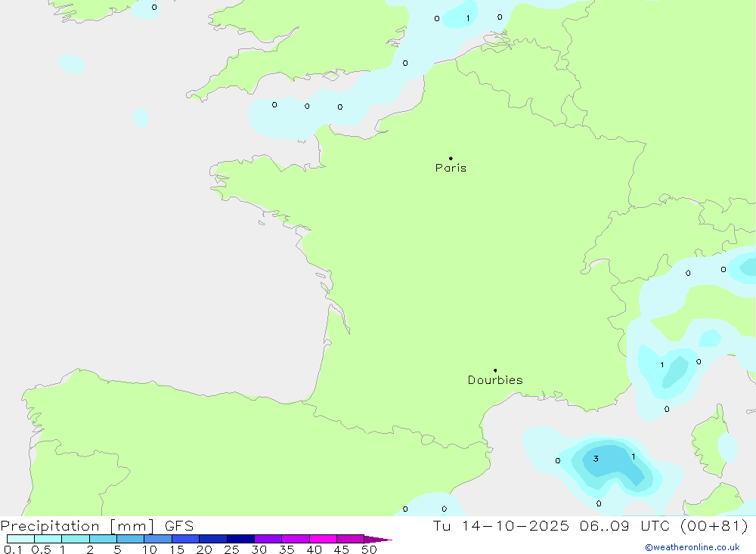Select the Dourbies location marker dot
Screen dimensions: 756x554
click(495, 370)
